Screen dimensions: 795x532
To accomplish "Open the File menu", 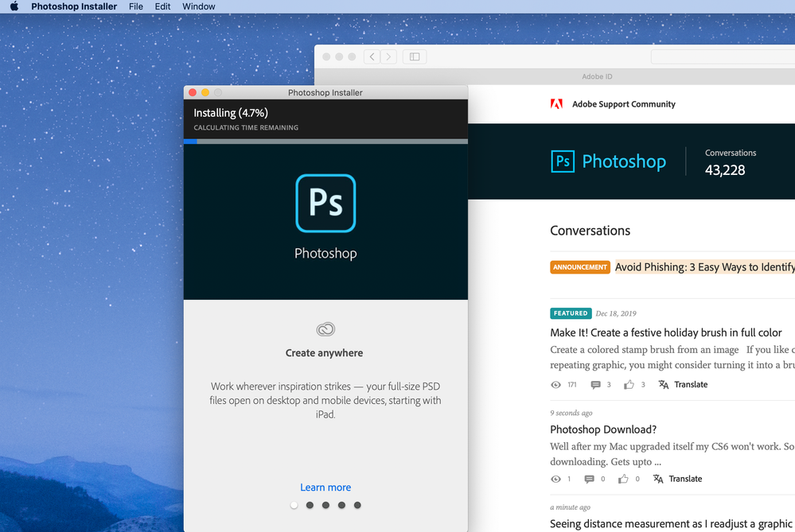I will click(136, 6).
